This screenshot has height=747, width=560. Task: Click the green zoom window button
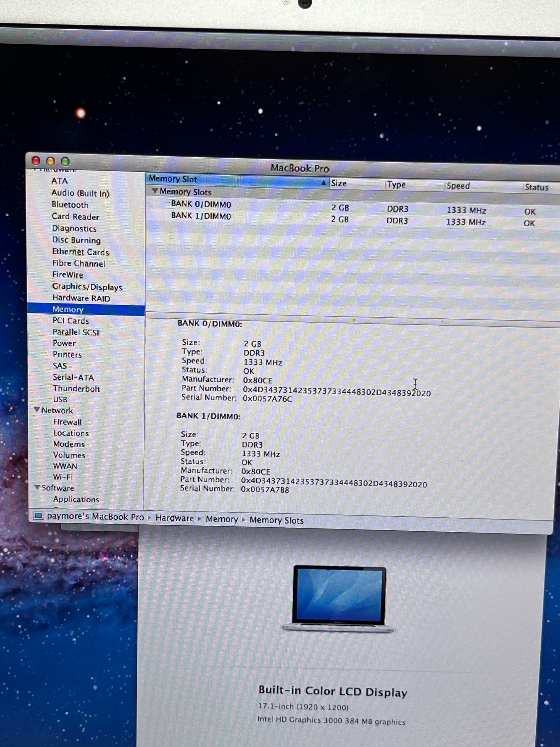click(66, 161)
